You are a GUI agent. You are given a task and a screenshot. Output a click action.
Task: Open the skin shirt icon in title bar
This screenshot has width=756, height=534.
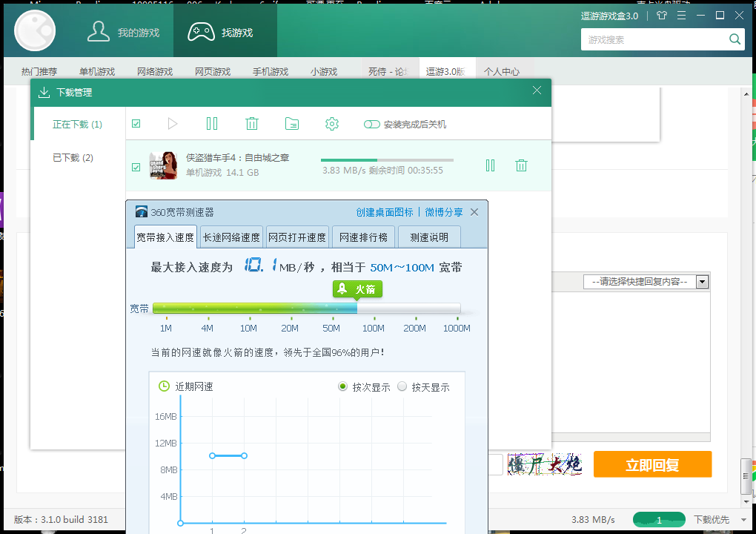[661, 16]
